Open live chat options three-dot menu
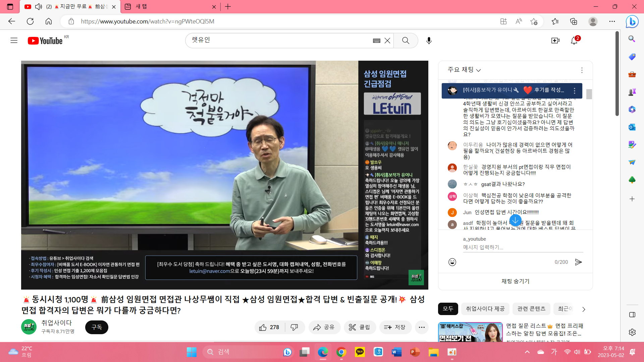Image resolution: width=644 pixels, height=362 pixels. tap(582, 70)
